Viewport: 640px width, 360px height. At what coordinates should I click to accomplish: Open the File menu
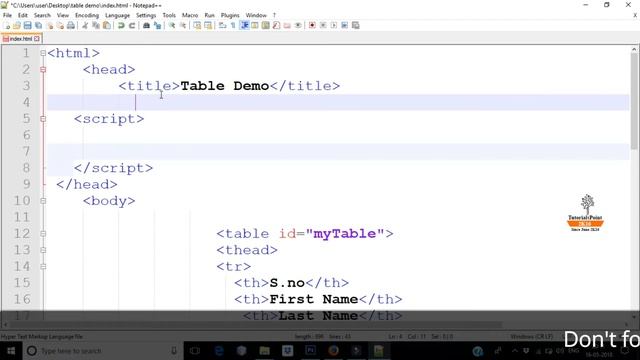pos(7,15)
